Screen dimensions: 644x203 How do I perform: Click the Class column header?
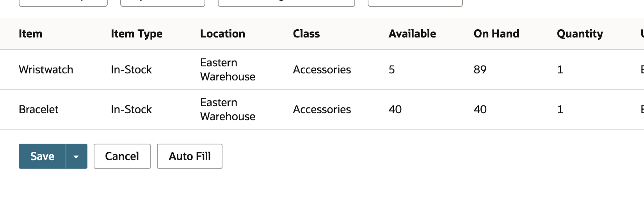click(306, 34)
